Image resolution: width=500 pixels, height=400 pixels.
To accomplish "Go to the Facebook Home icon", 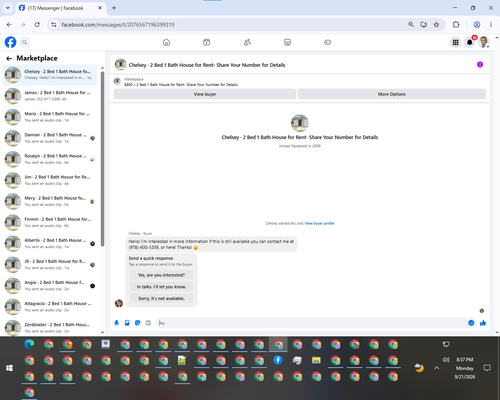I will 166,42.
